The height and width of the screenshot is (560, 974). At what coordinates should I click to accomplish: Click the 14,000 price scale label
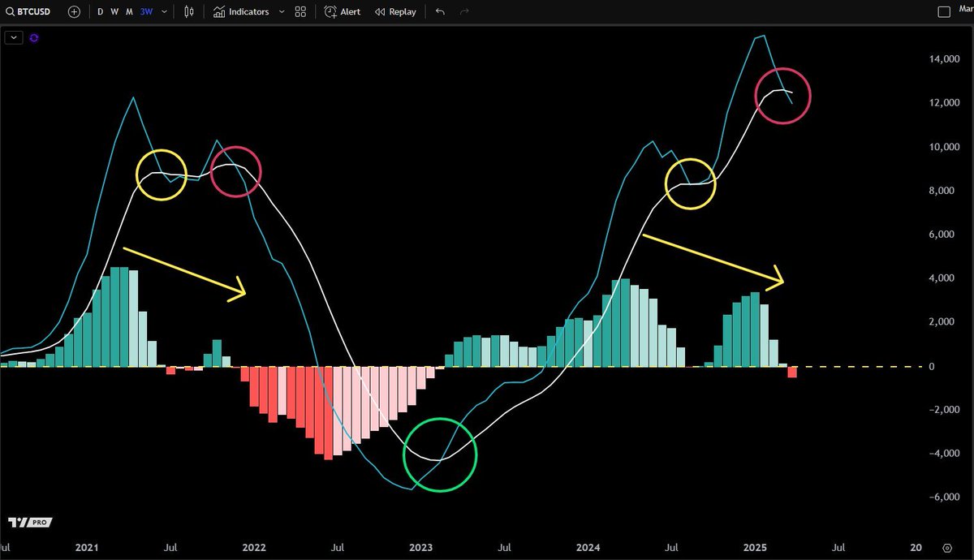click(x=943, y=60)
